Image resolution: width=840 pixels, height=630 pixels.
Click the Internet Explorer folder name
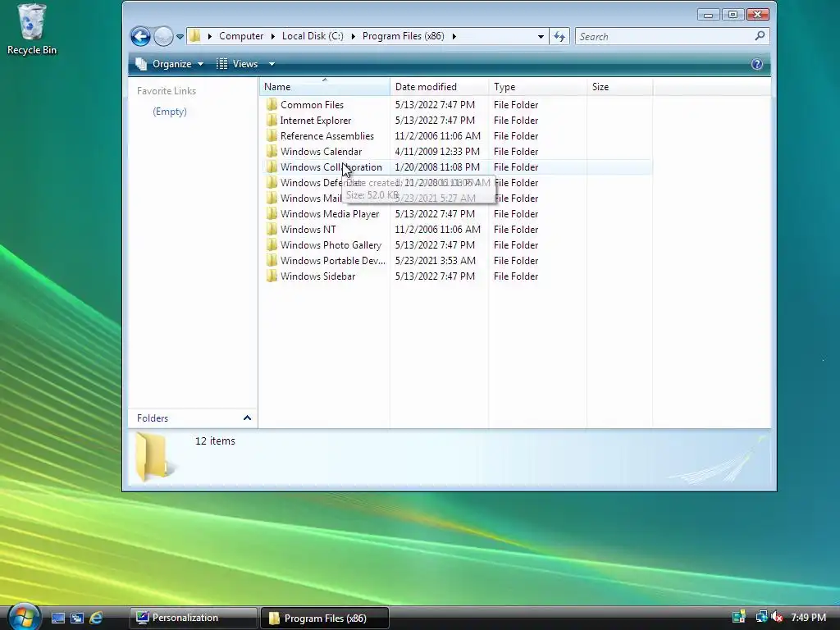click(x=316, y=121)
